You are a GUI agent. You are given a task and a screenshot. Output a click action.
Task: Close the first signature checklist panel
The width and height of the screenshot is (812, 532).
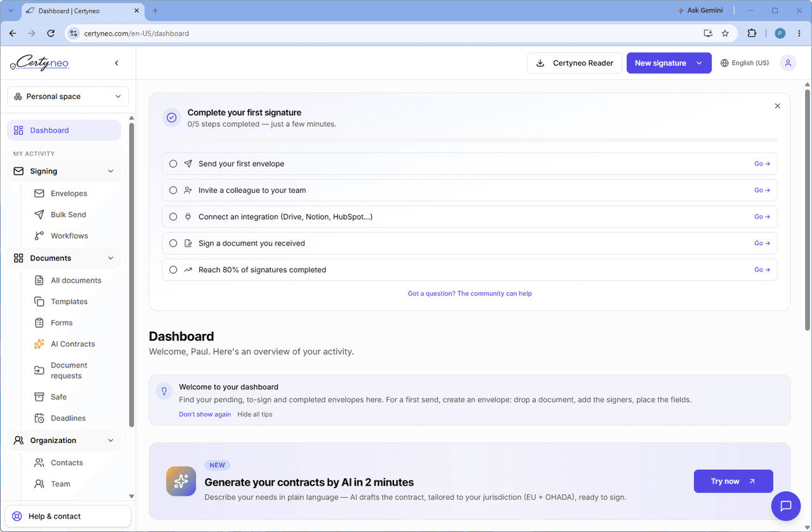(778, 106)
